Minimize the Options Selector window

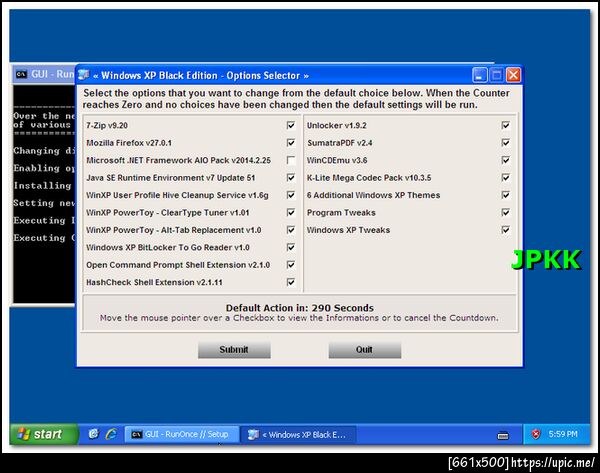point(479,75)
